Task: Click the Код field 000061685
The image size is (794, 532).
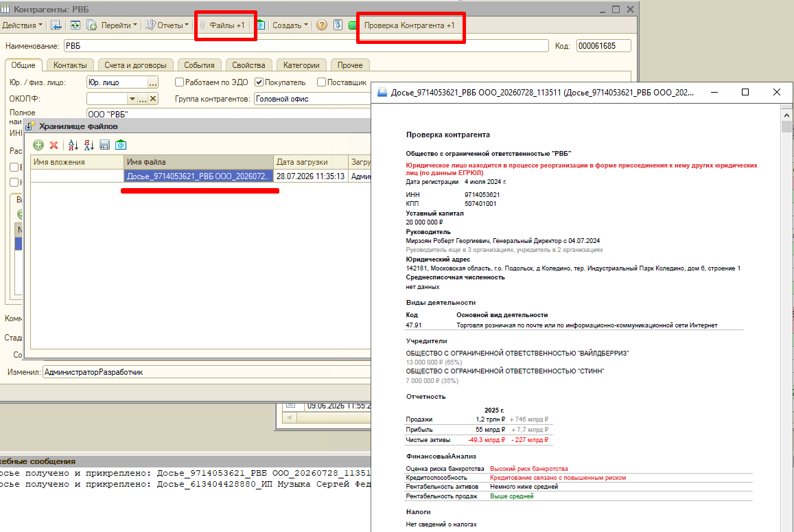Action: [604, 46]
